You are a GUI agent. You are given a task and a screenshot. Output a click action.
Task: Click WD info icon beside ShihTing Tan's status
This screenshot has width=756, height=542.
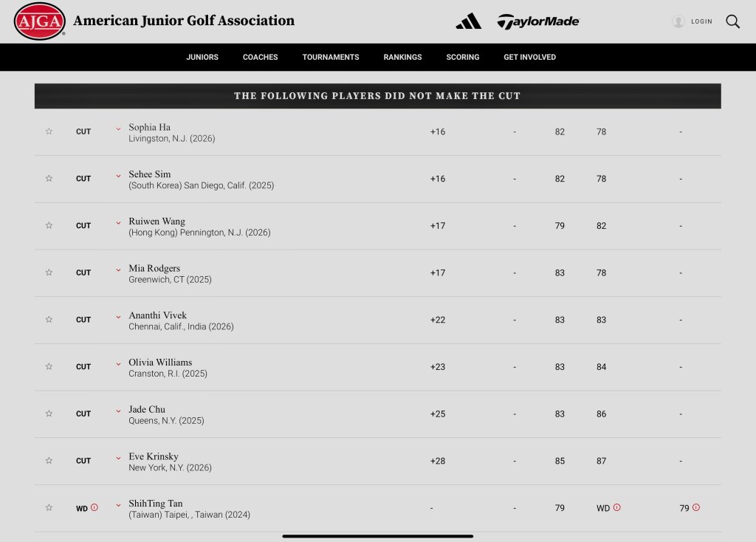pos(94,507)
